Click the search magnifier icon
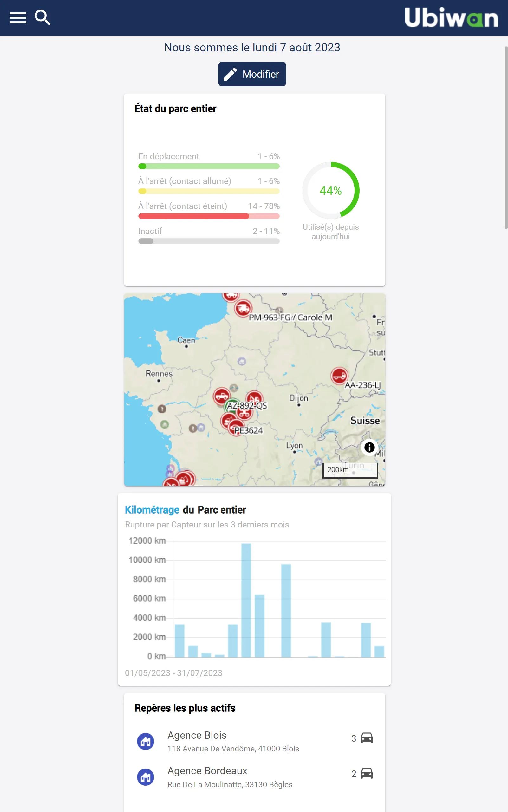 [x=43, y=18]
